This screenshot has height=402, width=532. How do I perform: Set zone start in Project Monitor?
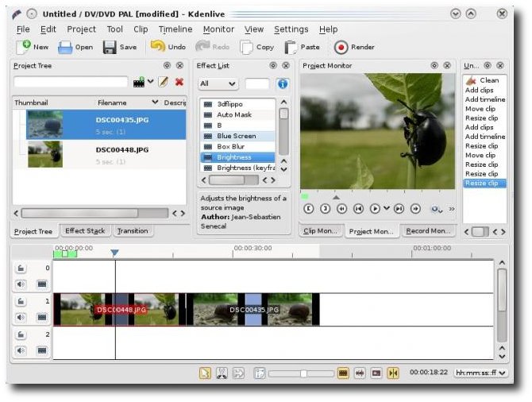[308, 208]
